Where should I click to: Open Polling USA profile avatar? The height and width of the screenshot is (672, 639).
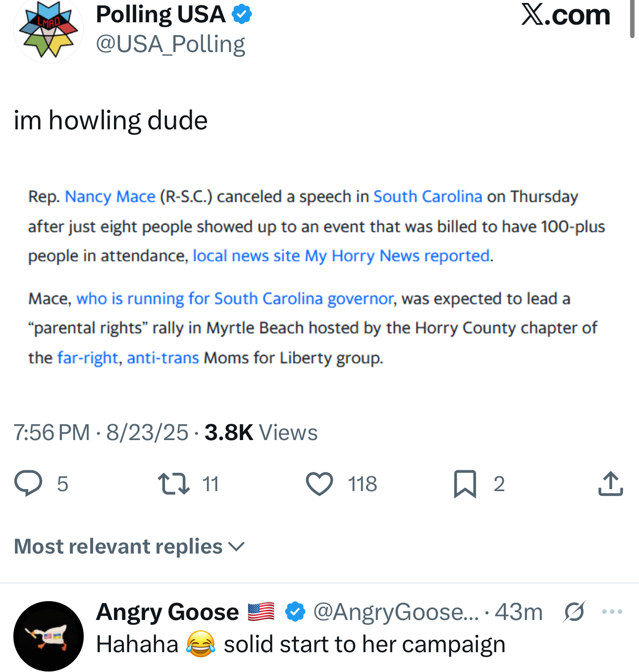tap(48, 30)
